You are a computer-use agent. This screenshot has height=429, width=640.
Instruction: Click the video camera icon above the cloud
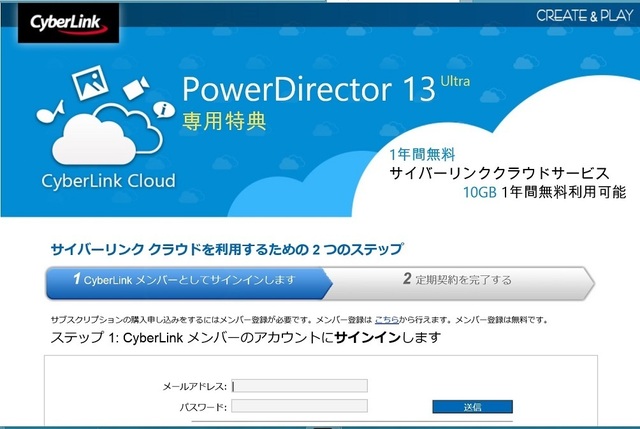[x=136, y=88]
